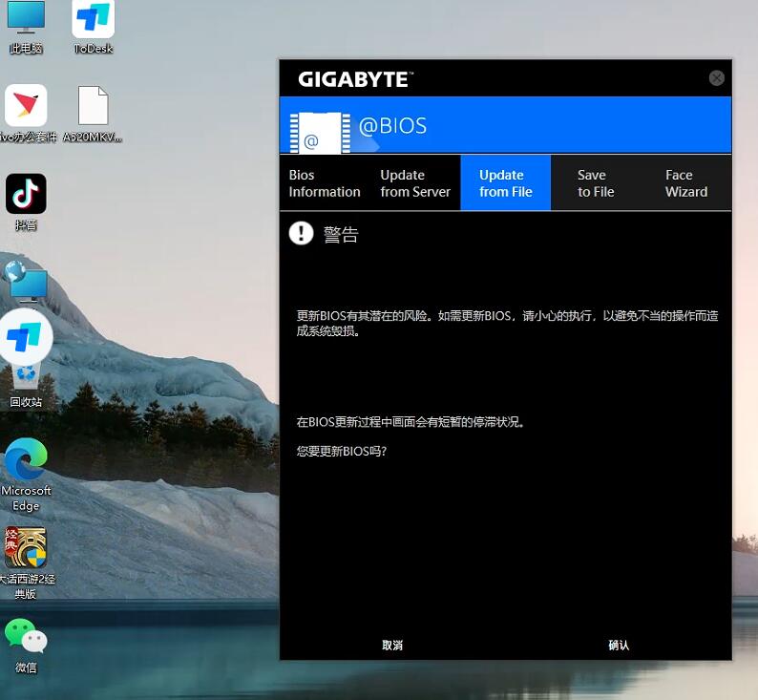The height and width of the screenshot is (700, 758).
Task: Open the 大话西游2经典版 game shortcut
Action: click(26, 548)
